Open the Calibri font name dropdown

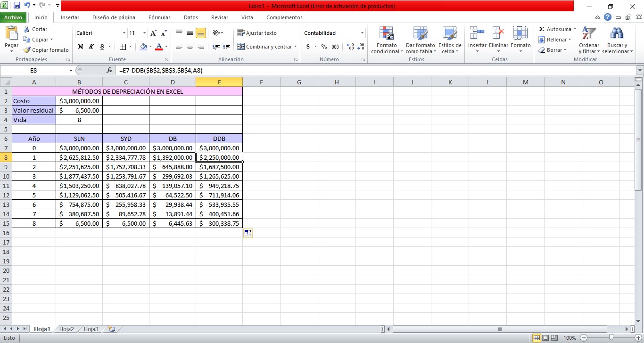[124, 33]
